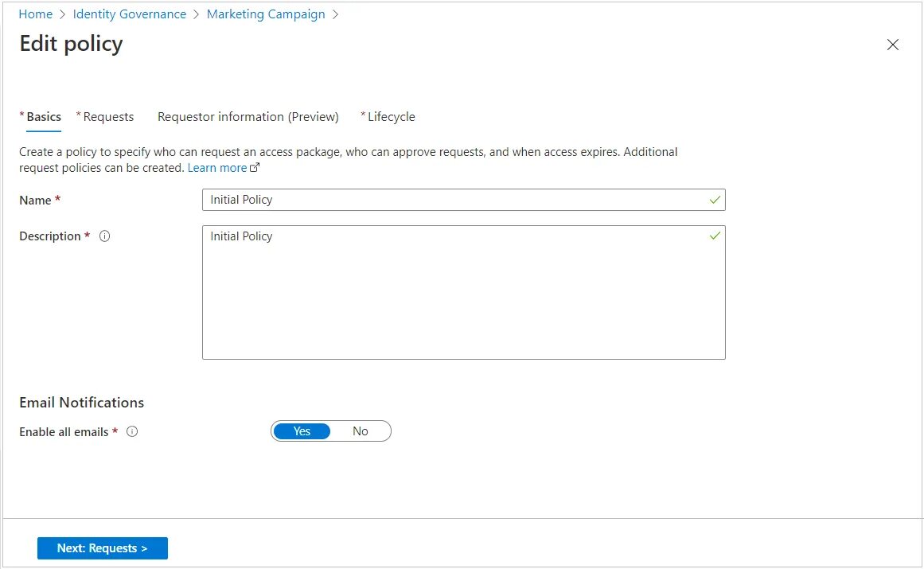The height and width of the screenshot is (569, 924).
Task: Open the Requestor information (Preview) tab
Action: click(x=248, y=117)
